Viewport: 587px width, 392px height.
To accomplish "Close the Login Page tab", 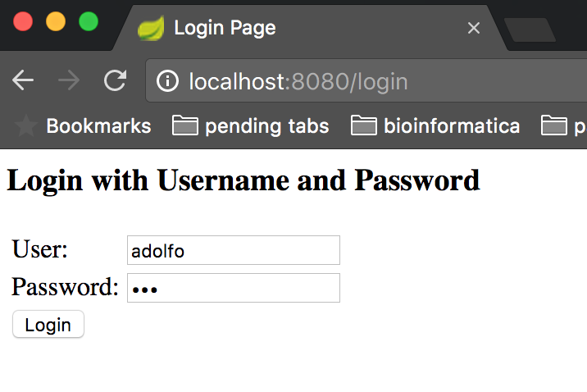I will [x=474, y=28].
